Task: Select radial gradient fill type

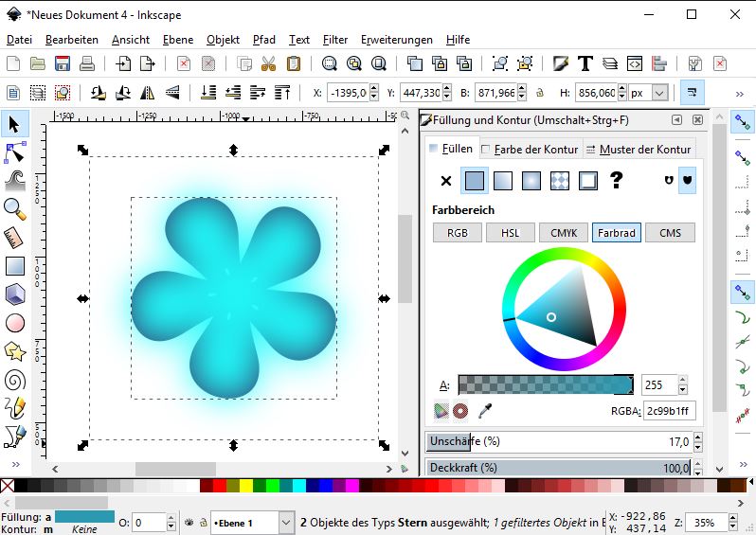Action: click(531, 181)
